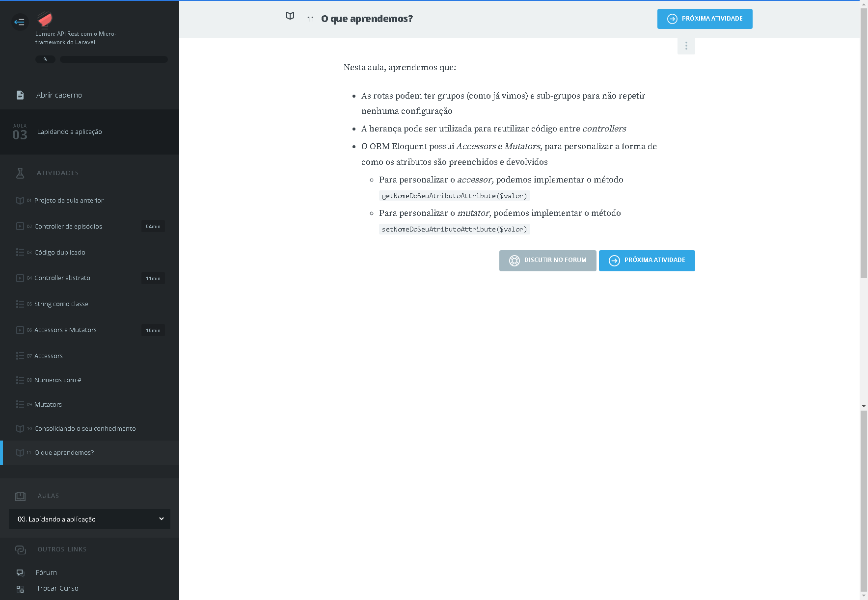Select the Accessors e Mutators activity
The height and width of the screenshot is (600, 868).
[x=65, y=330]
